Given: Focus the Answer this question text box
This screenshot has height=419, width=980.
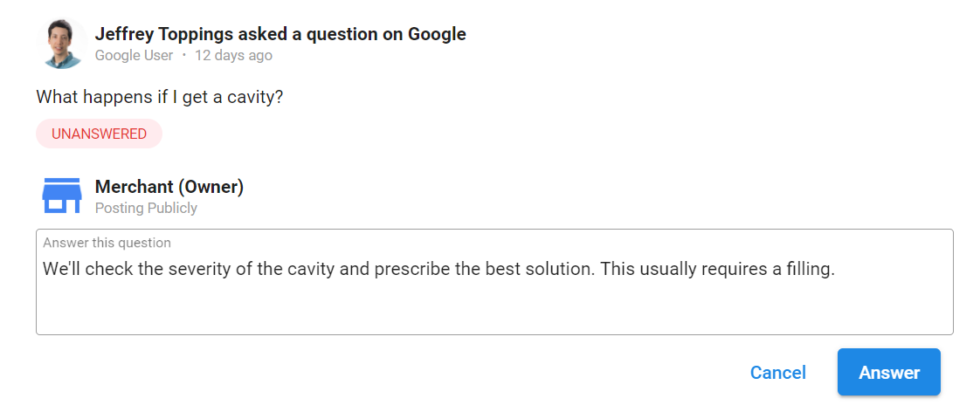Looking at the screenshot, I should pos(494,282).
